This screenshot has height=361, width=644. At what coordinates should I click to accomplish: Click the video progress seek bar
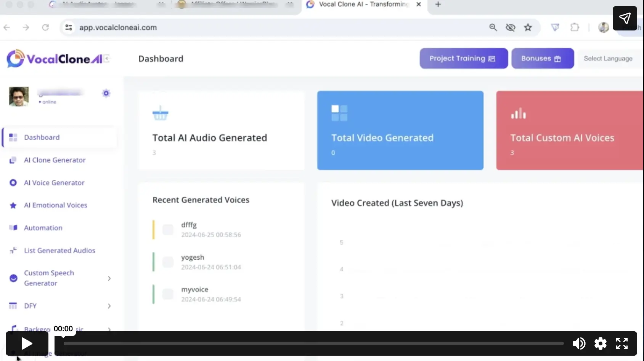point(313,343)
